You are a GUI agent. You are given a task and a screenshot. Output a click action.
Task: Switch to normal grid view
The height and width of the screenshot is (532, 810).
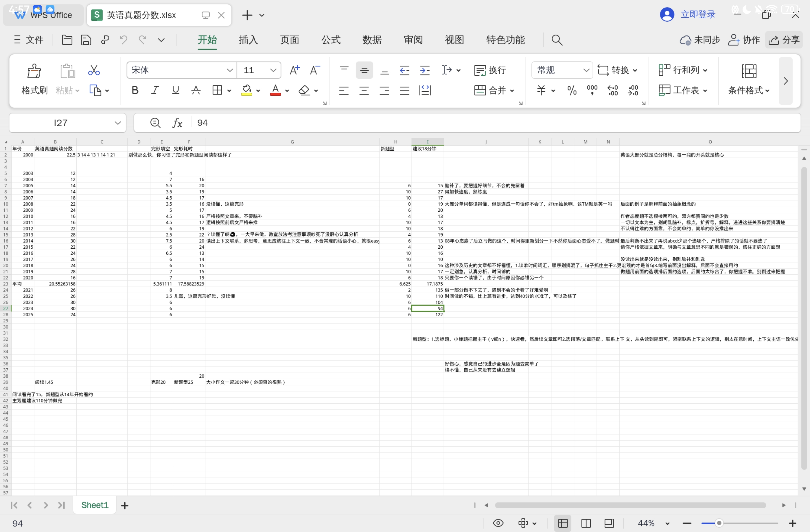point(563,523)
